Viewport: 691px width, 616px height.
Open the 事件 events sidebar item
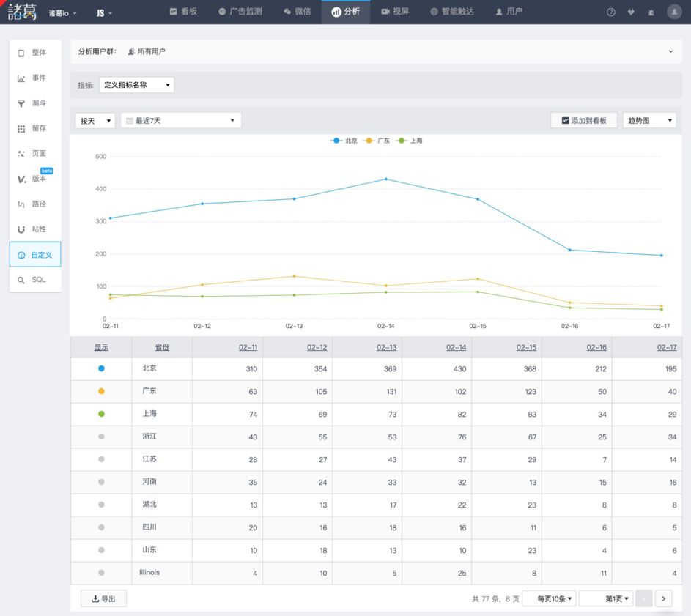point(35,78)
